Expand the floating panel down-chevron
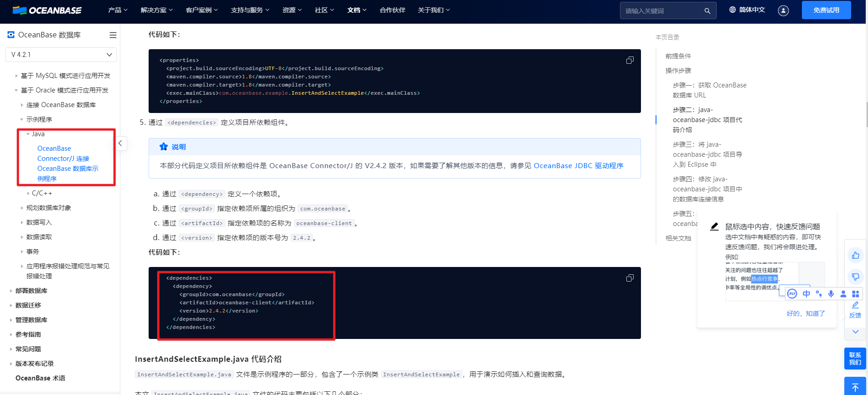 tap(855, 332)
